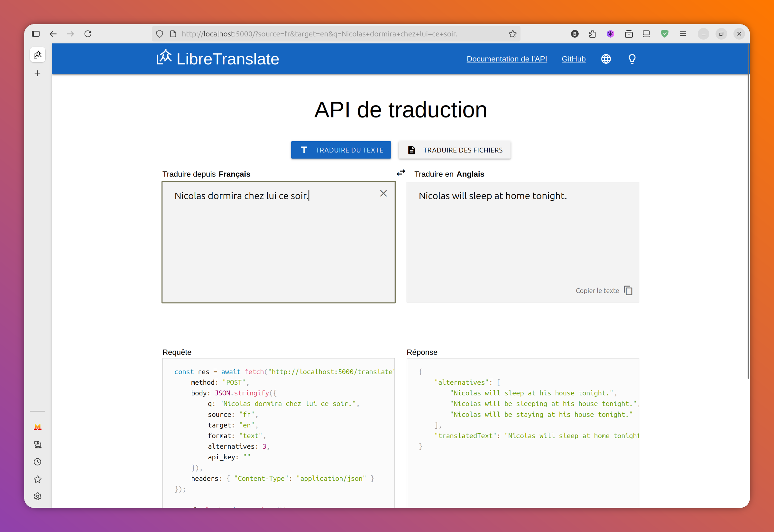
Task: Switch to Traduire du texte tab
Action: point(341,150)
